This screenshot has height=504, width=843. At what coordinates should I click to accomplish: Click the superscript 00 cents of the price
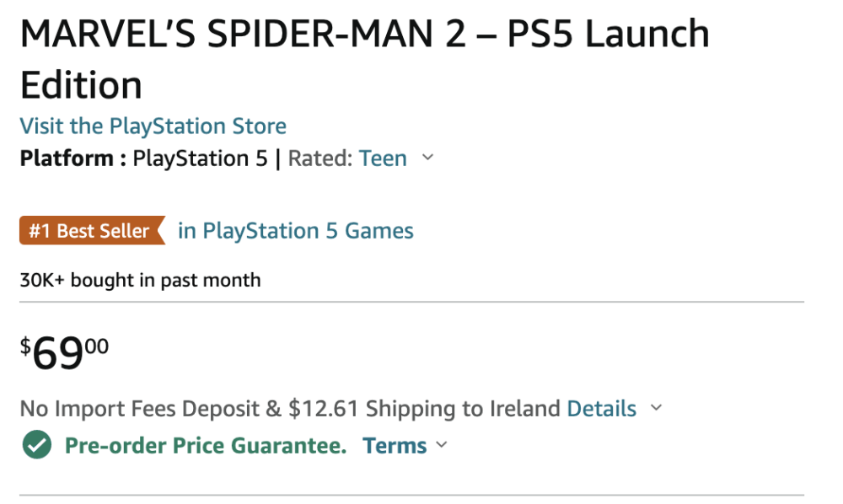pos(97,346)
